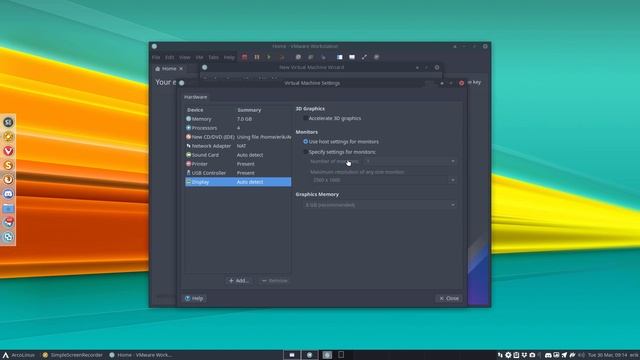The height and width of the screenshot is (360, 640).
Task: Close the Home tab with its X
Action: tap(181, 69)
